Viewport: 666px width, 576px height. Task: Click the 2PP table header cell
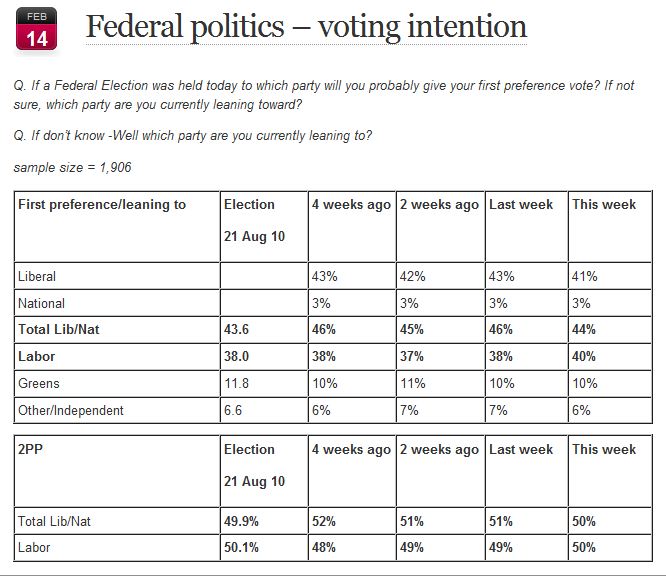coord(33,450)
